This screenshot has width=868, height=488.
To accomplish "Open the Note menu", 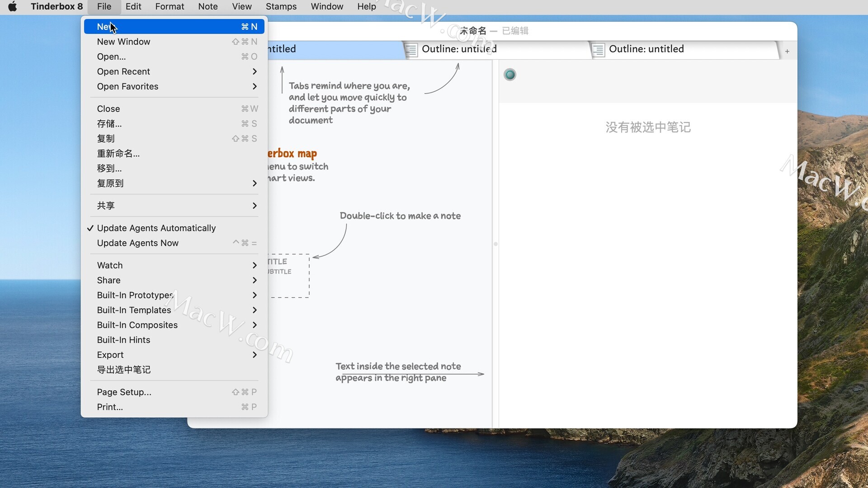I will (208, 6).
